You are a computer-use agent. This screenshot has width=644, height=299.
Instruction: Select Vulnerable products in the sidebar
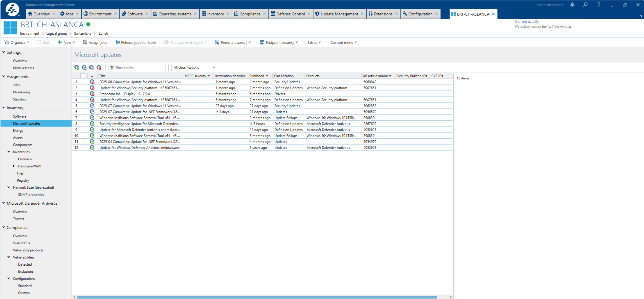pyautogui.click(x=28, y=250)
